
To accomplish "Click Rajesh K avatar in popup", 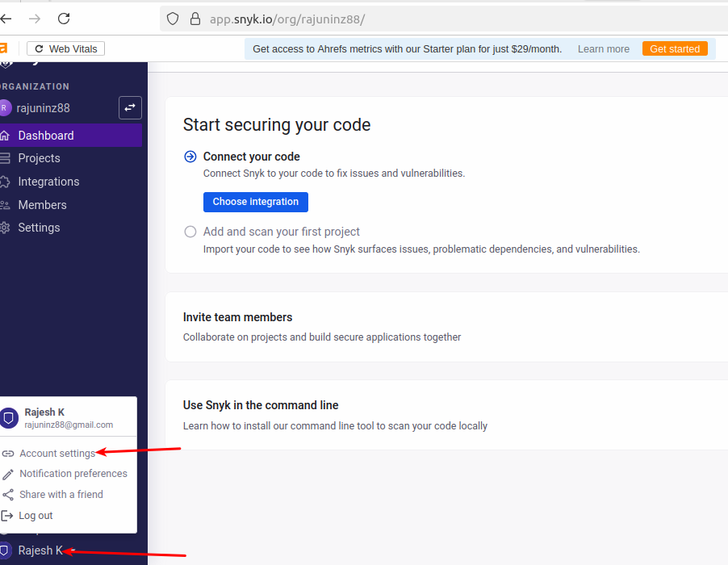I will pyautogui.click(x=8, y=418).
